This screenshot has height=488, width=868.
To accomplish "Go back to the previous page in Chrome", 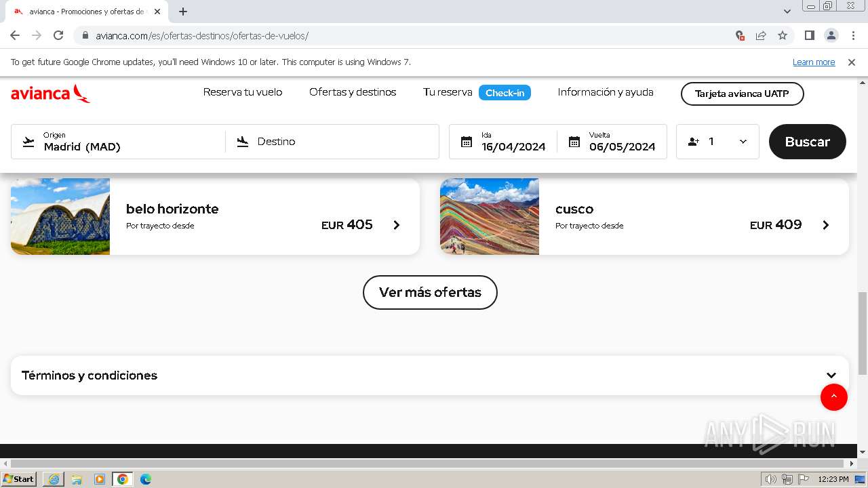I will click(x=15, y=35).
